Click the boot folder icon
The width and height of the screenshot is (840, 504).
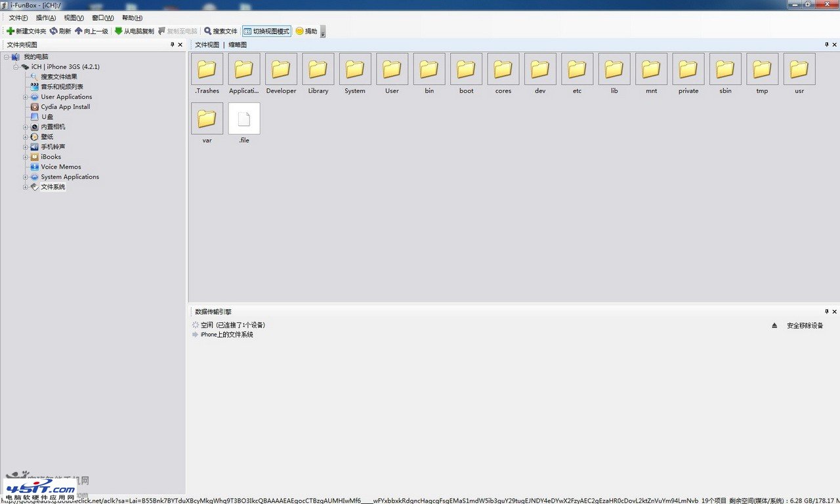(x=466, y=69)
